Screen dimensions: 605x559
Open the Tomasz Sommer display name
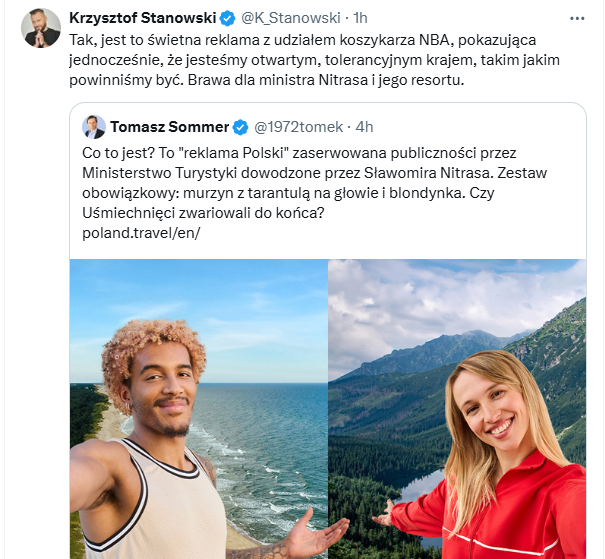[x=170, y=127]
